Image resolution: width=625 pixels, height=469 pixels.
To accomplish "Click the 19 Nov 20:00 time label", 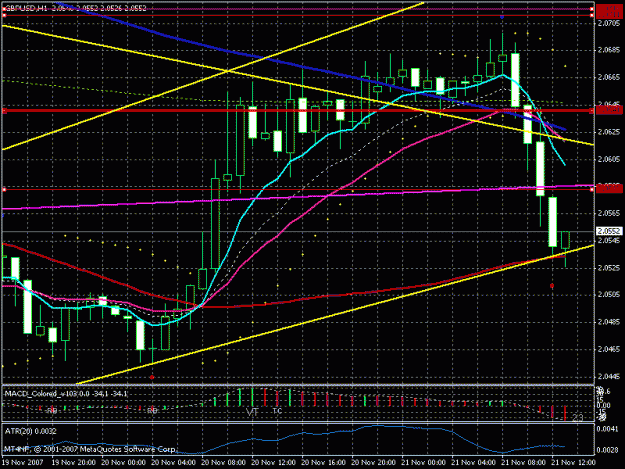I will 74,462.
